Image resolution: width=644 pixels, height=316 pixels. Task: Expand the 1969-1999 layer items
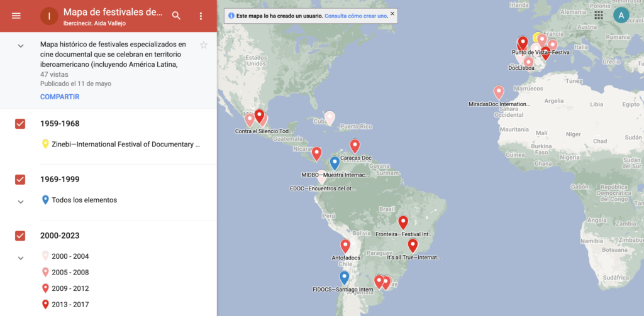pos(20,201)
